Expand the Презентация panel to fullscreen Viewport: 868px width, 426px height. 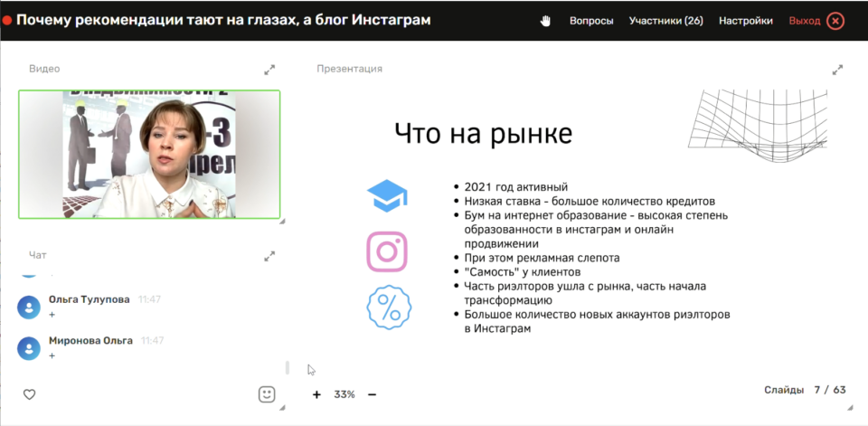[x=837, y=69]
